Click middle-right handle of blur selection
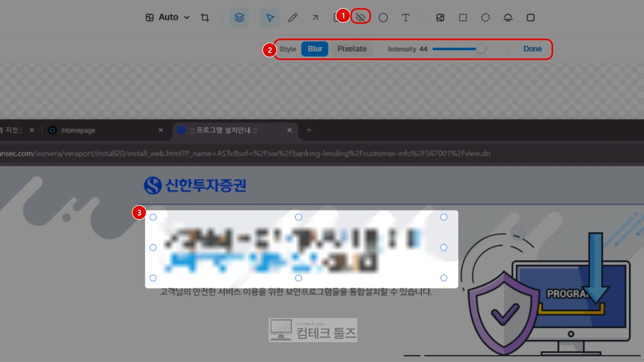 tap(444, 248)
